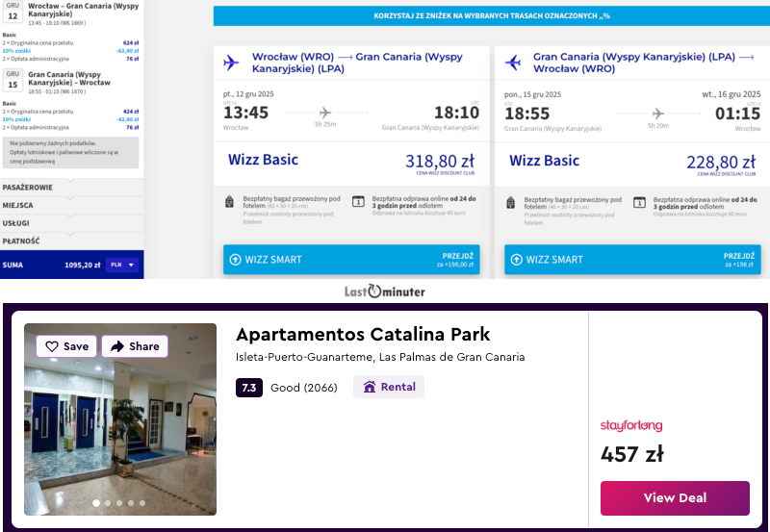This screenshot has height=532, width=770.
Task: Open the Apartamentos Catalina Park title link
Action: coord(363,335)
